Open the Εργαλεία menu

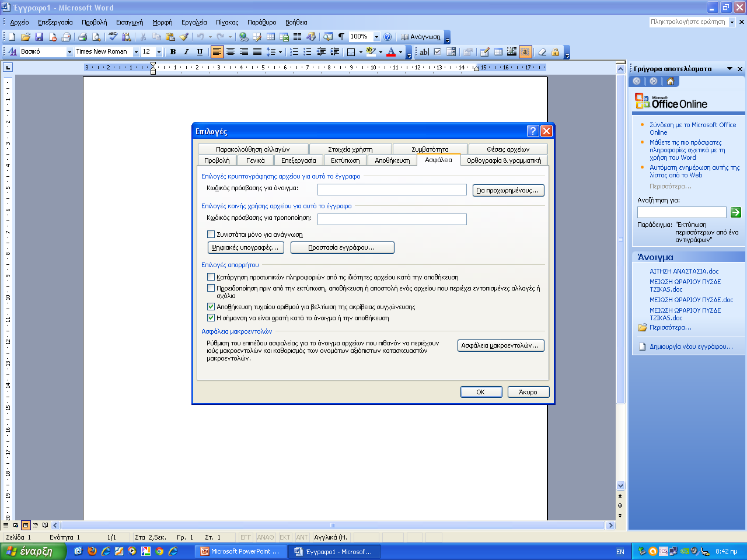(194, 22)
